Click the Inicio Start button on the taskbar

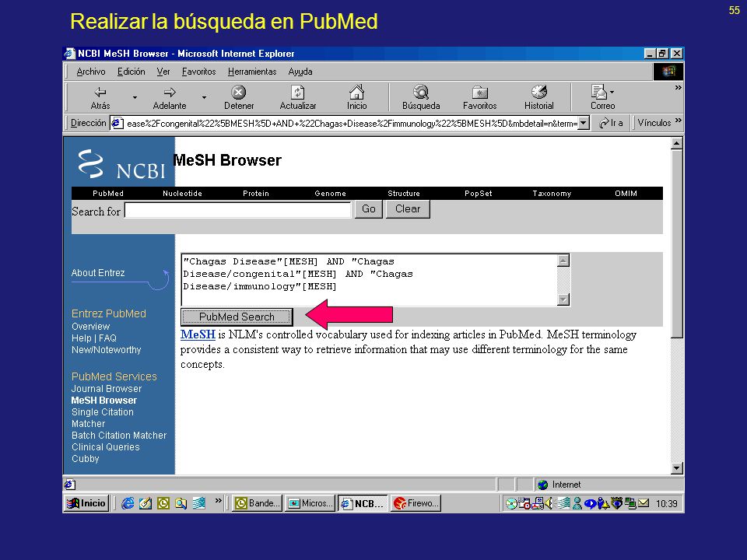pyautogui.click(x=86, y=503)
